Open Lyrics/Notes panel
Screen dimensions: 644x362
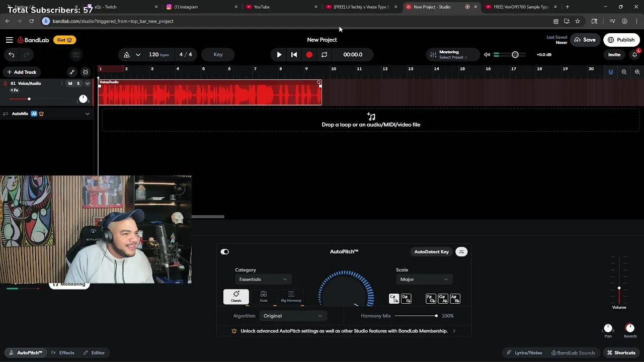(524, 353)
